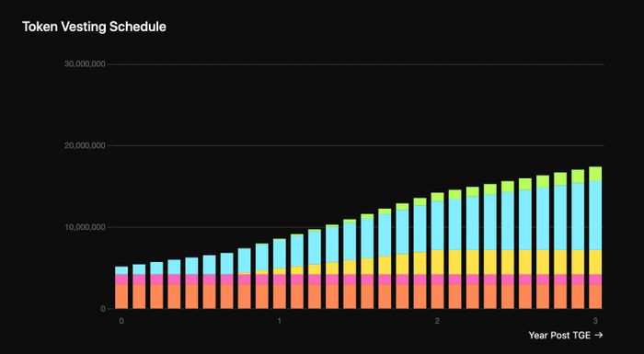Click the 10,000,000 y-axis label
The height and width of the screenshot is (354, 644).
point(85,227)
